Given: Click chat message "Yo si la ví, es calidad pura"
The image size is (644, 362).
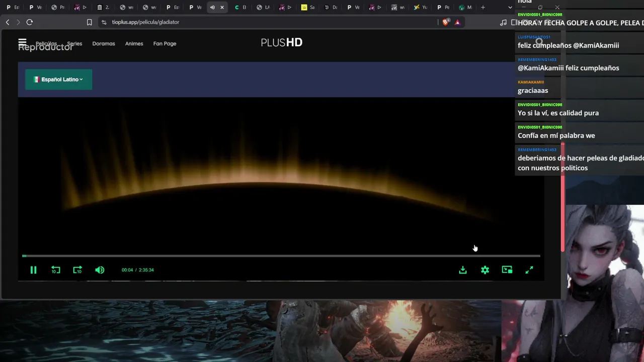Looking at the screenshot, I should tap(558, 113).
